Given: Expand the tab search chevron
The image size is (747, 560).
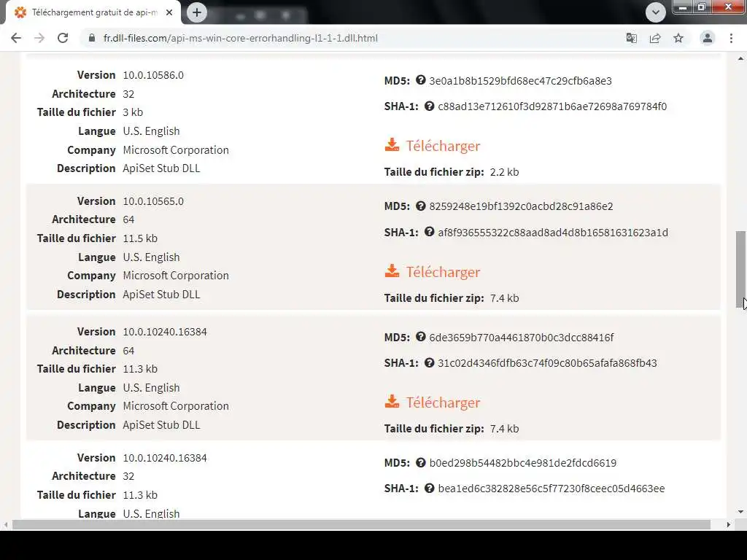Looking at the screenshot, I should click(656, 12).
